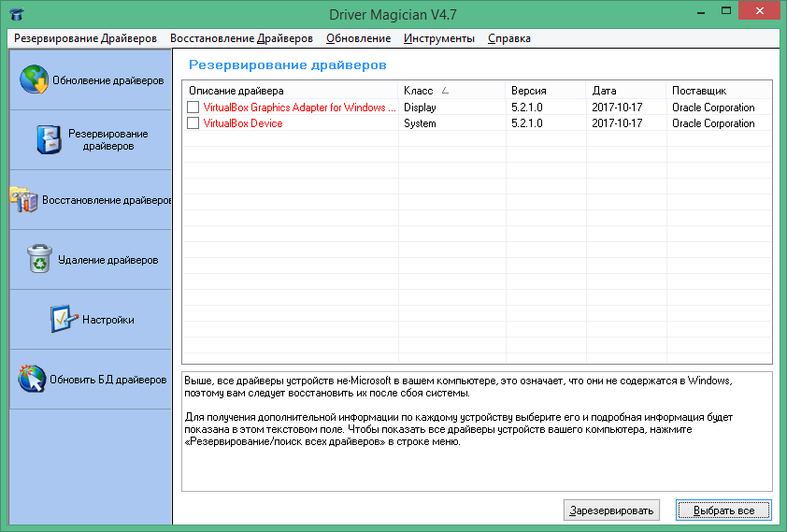Screen dimensions: 787x532
Task: Sort list by Версия column header
Action: coord(528,91)
